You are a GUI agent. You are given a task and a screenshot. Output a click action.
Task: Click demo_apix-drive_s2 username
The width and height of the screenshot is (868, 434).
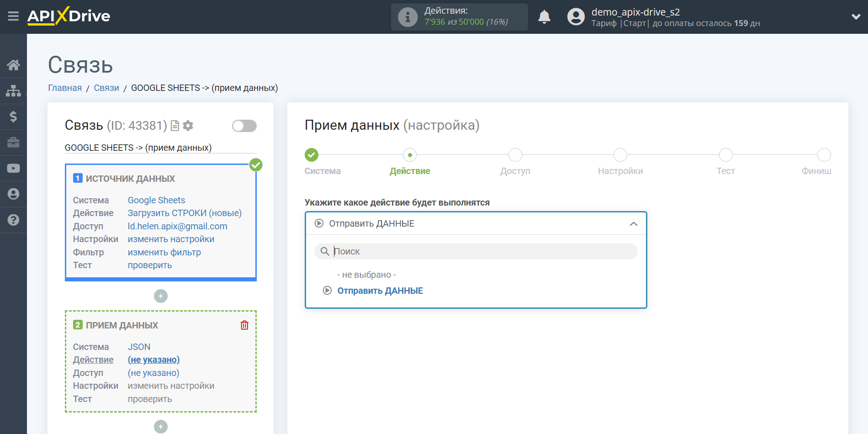[x=635, y=12]
